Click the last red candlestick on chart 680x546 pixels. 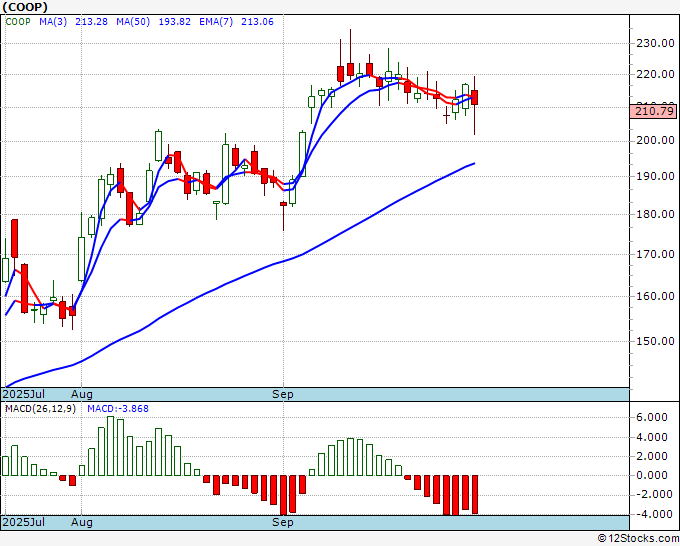[x=475, y=97]
